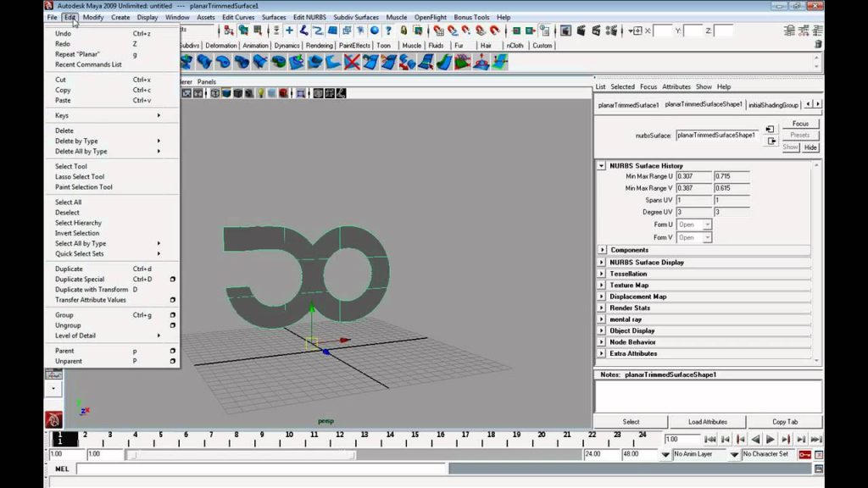This screenshot has width=868, height=488.
Task: Click the select by hierarchy icon
Action: pos(229,30)
